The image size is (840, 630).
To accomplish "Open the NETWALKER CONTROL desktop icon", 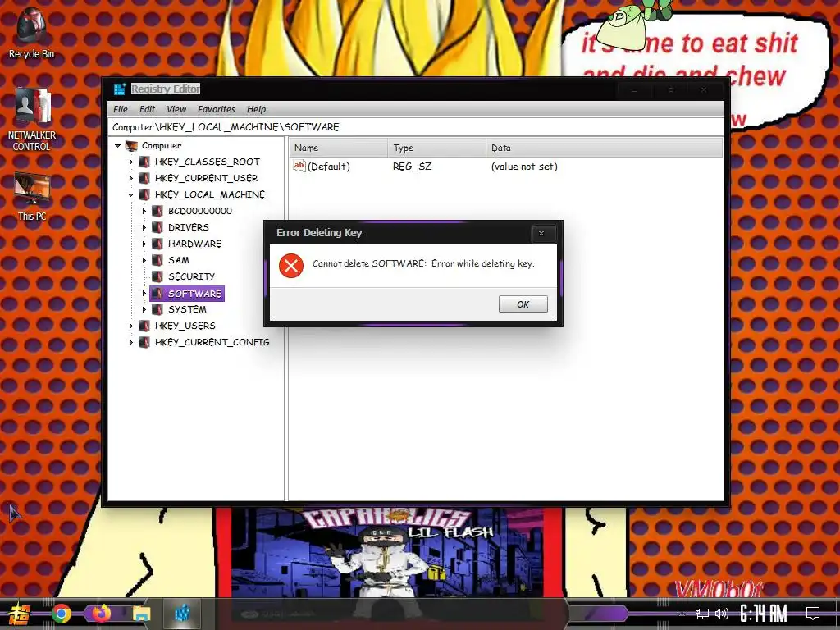I will coord(32,119).
